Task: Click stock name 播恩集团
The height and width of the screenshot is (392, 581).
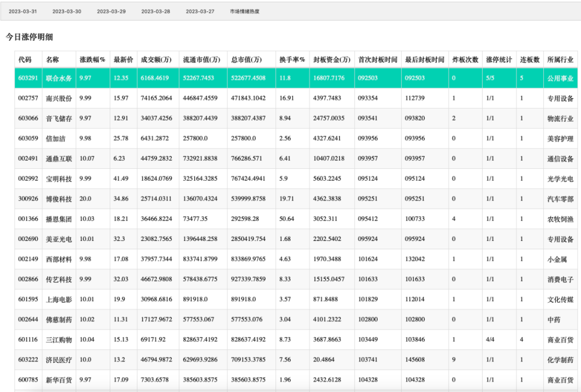Action: (x=59, y=219)
